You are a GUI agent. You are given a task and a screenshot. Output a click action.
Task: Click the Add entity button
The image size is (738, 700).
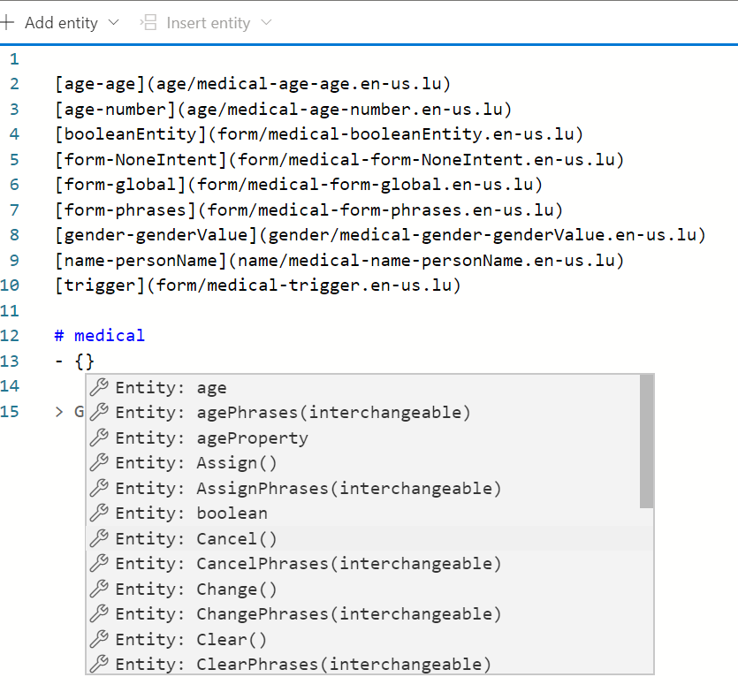(61, 23)
